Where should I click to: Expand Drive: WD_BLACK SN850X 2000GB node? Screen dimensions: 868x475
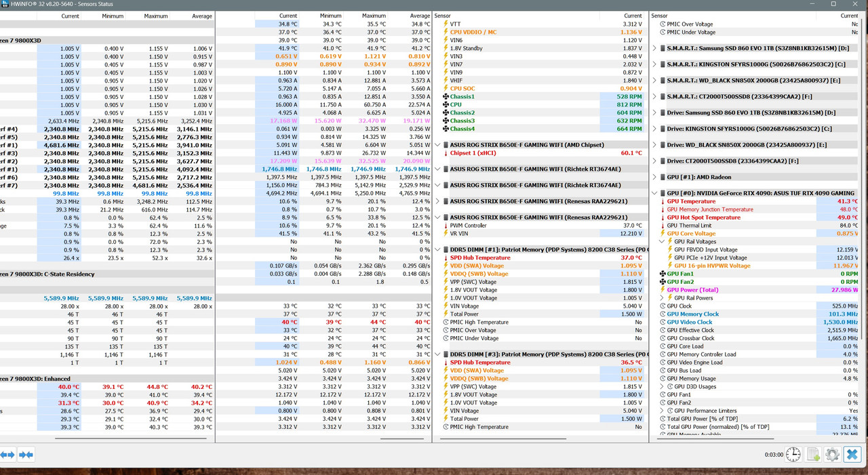654,145
